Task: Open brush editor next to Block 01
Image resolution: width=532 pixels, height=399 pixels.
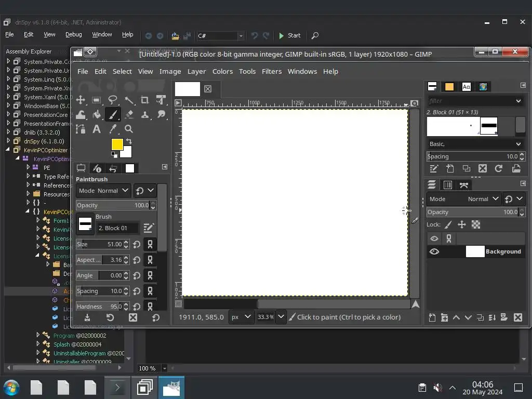Action: 149,228
